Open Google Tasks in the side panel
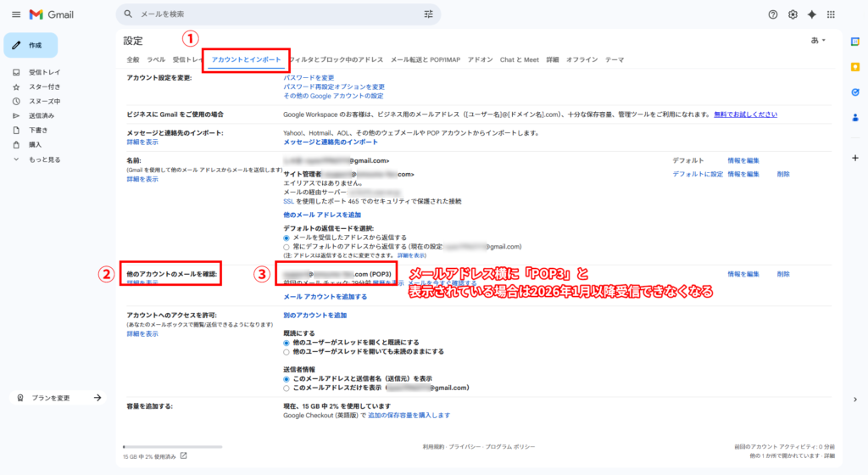Screen dimensions: 868x475 pyautogui.click(x=855, y=92)
